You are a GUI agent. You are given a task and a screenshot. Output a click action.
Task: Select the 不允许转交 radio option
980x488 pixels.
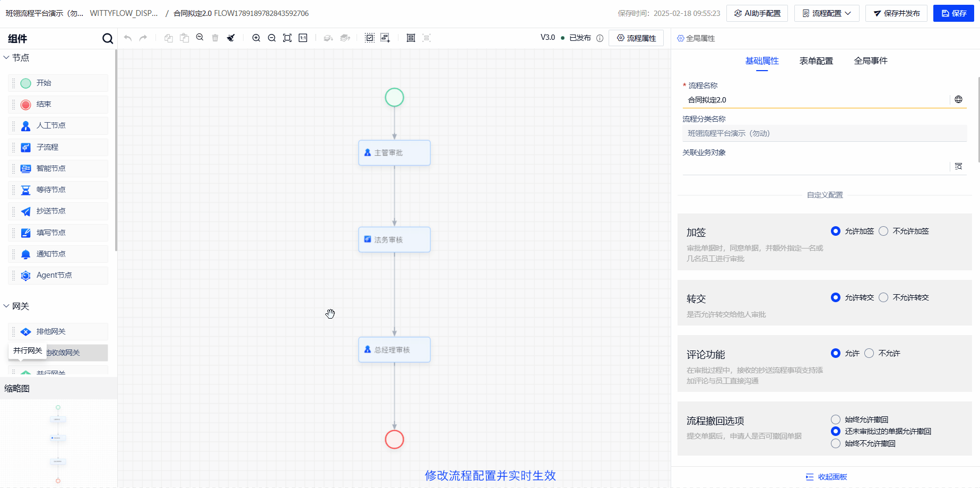click(883, 297)
